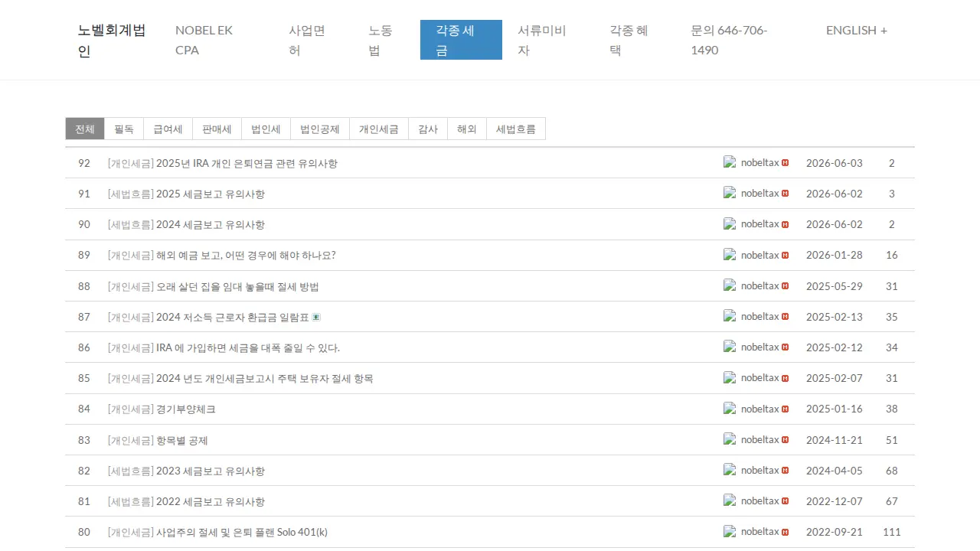Click the image attachment icon on post 87
This screenshot has height=551, width=980.
[x=316, y=317]
